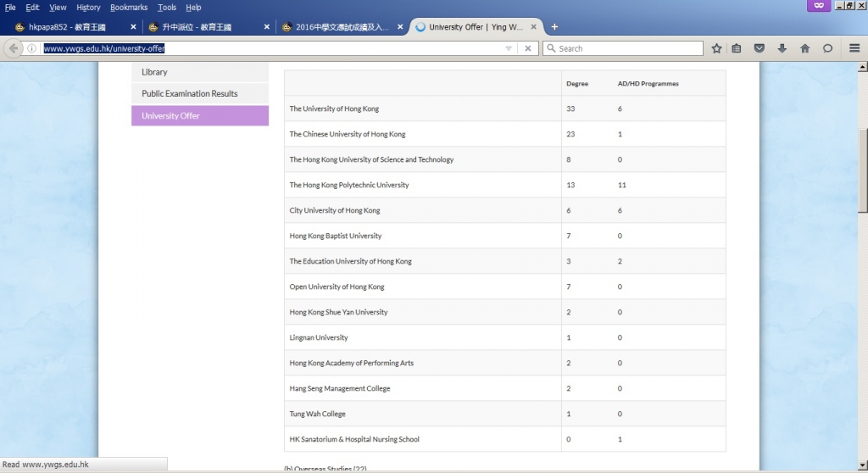Open site information icon in address bar
The image size is (868, 473).
31,48
